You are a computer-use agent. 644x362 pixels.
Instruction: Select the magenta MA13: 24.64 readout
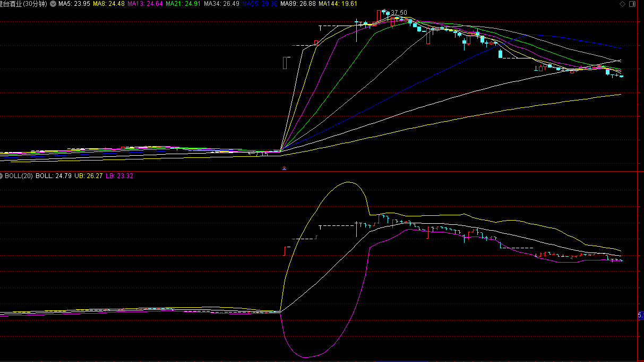coord(145,4)
